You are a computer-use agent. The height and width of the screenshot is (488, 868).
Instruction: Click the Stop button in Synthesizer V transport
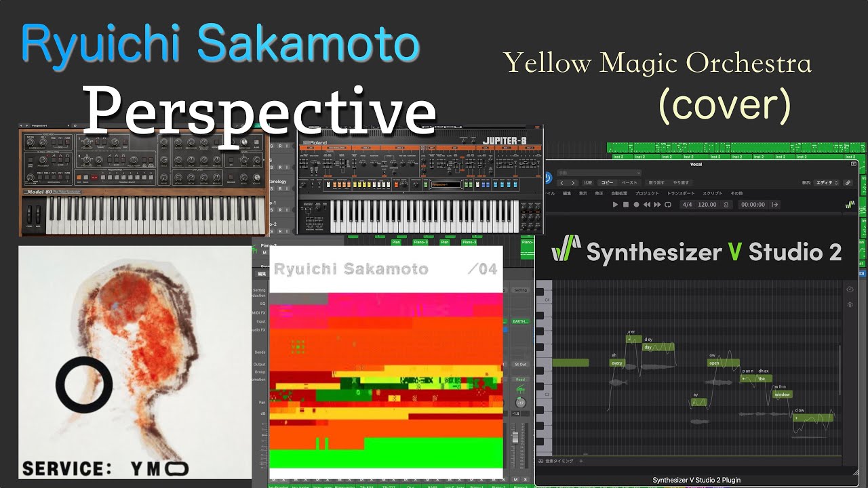click(626, 205)
